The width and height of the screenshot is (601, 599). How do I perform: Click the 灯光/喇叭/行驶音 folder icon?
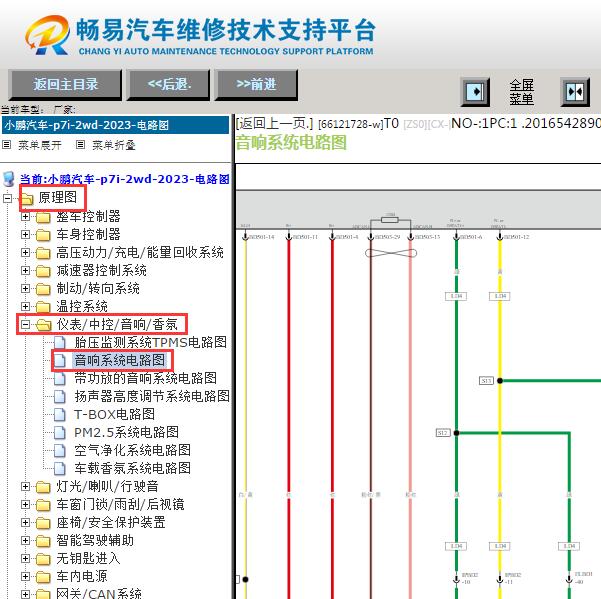pyautogui.click(x=43, y=487)
